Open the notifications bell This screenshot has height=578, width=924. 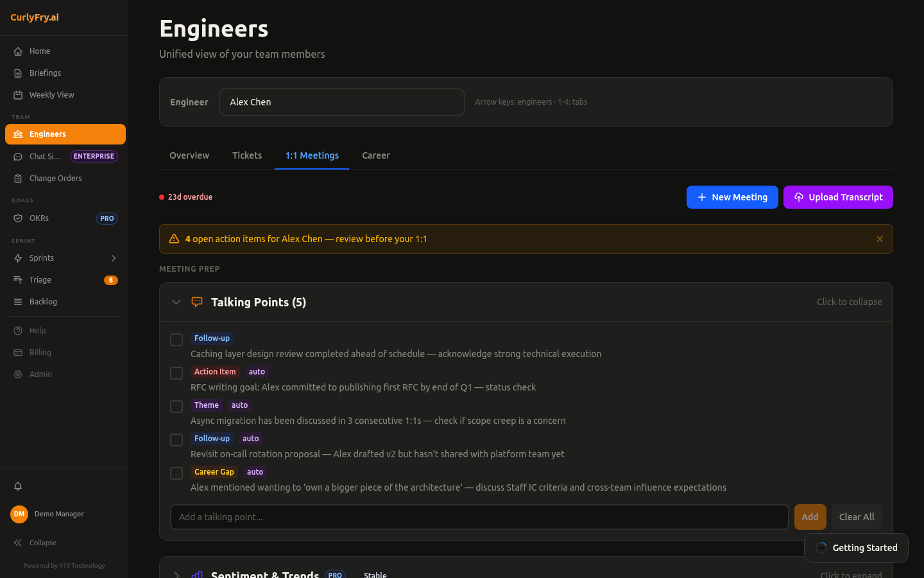pos(18,486)
